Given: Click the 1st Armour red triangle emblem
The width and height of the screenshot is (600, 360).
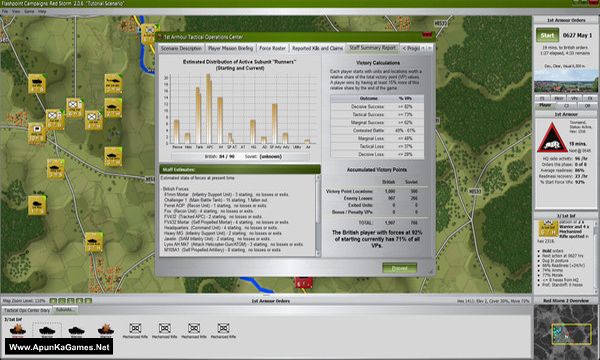Looking at the screenshot, I should click(551, 137).
